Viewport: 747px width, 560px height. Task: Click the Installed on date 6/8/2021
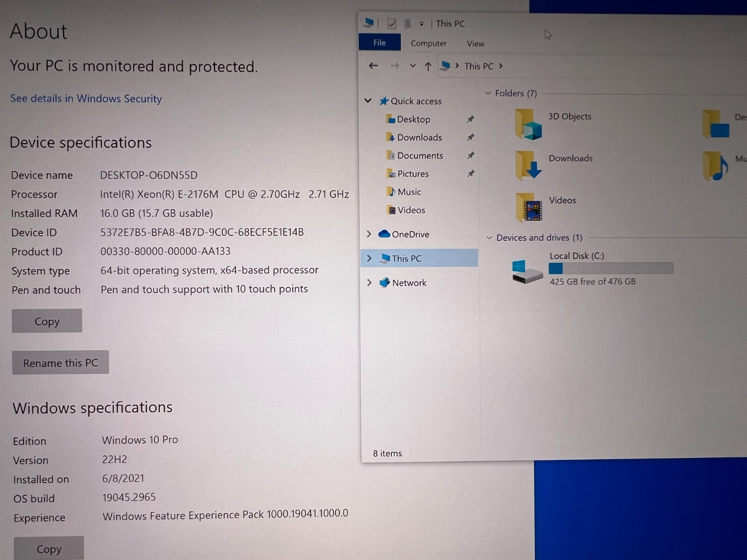[x=123, y=478]
